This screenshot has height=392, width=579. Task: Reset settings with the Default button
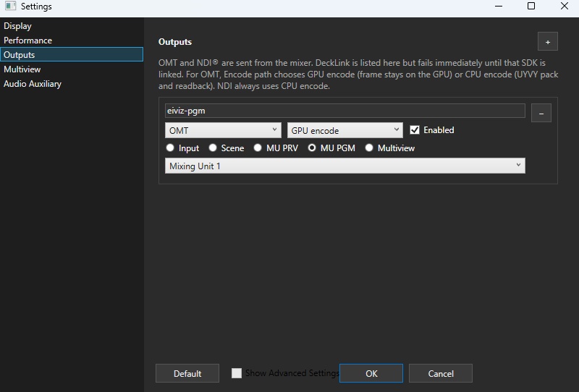coord(187,373)
